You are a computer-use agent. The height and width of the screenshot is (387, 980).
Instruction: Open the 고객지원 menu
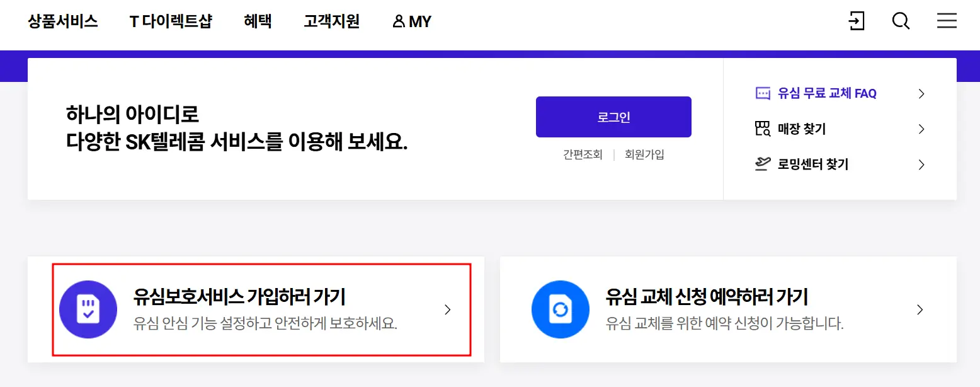click(x=332, y=21)
